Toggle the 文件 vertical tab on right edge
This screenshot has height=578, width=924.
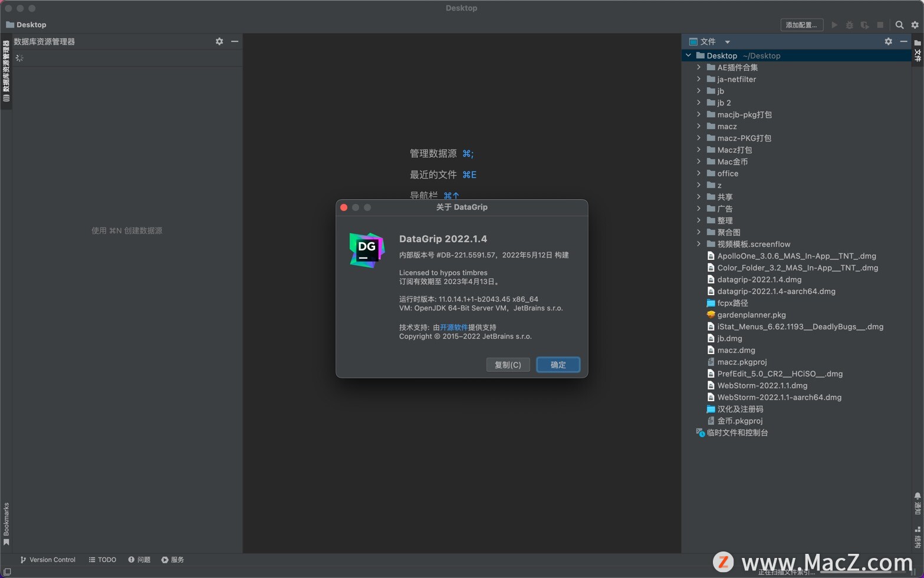pyautogui.click(x=918, y=51)
